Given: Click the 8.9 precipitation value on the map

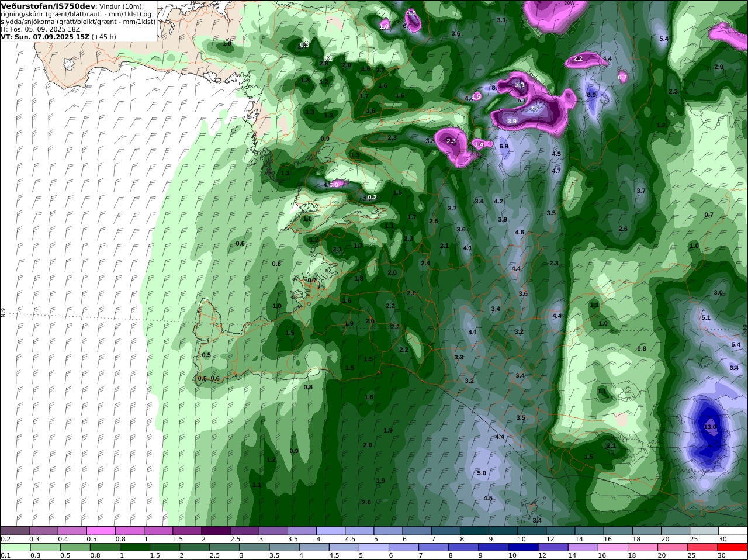Looking at the screenshot, I should tap(591, 95).
